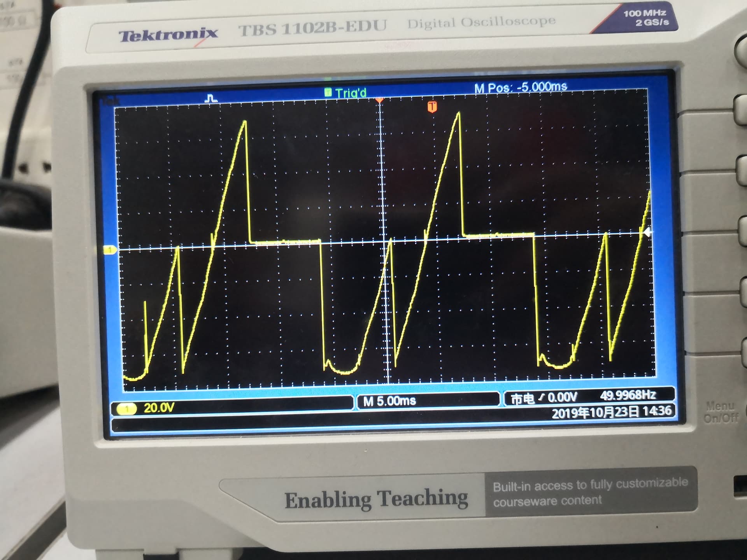Click the green Trig'd status indicator
This screenshot has height=560, width=747.
(345, 93)
